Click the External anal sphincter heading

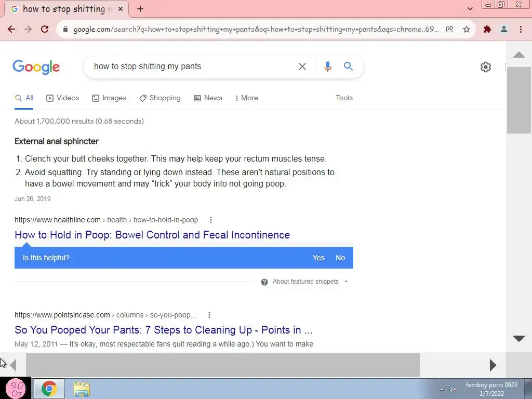pos(57,141)
